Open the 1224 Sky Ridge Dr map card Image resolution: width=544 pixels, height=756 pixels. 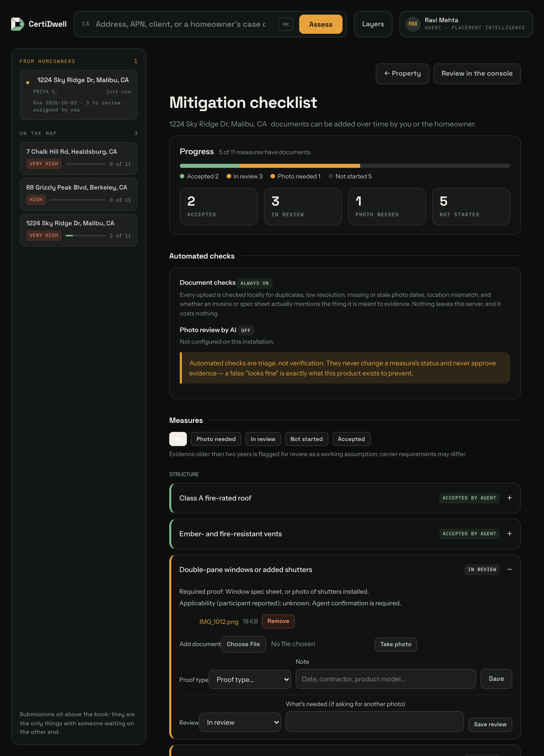79,230
